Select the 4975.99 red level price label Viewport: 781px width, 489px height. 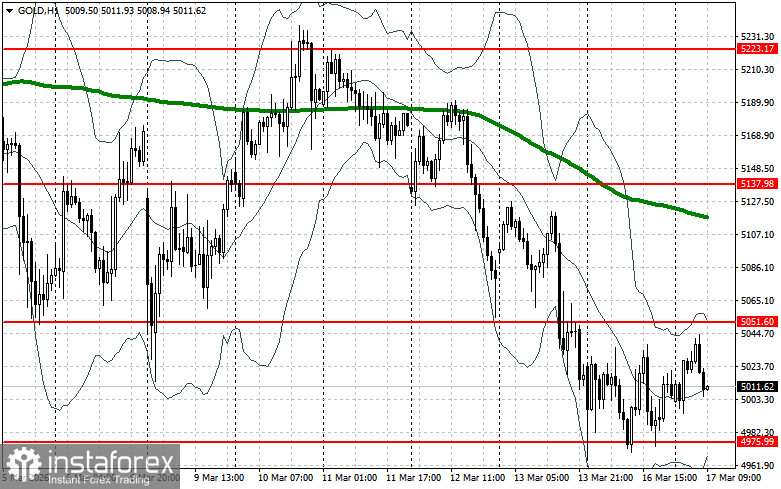click(x=757, y=442)
